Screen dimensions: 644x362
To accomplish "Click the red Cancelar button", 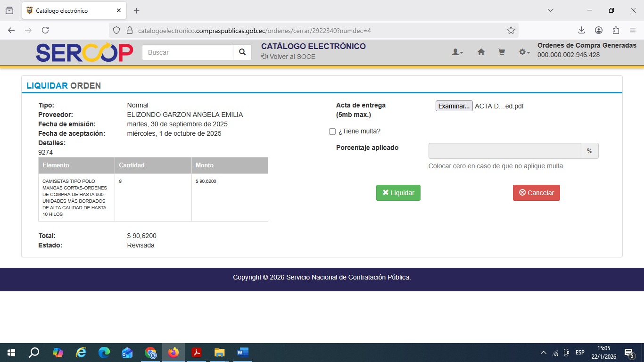I will coord(536,193).
